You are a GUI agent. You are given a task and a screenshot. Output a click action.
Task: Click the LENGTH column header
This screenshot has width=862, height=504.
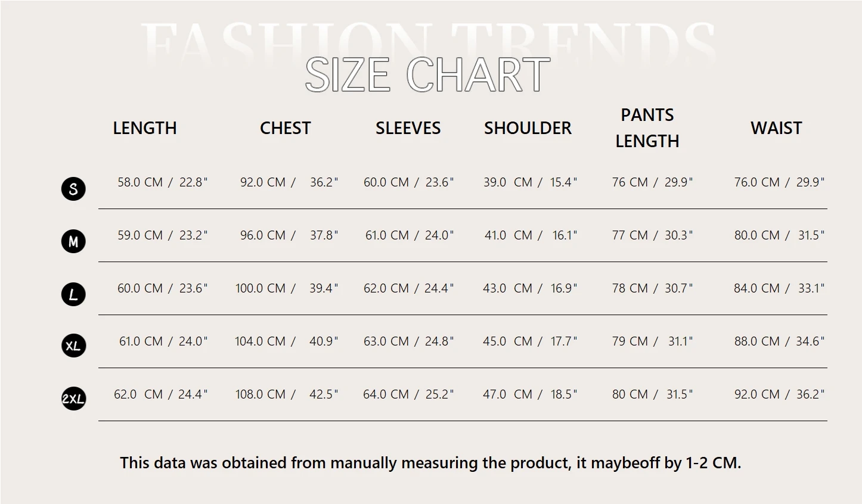click(x=145, y=128)
